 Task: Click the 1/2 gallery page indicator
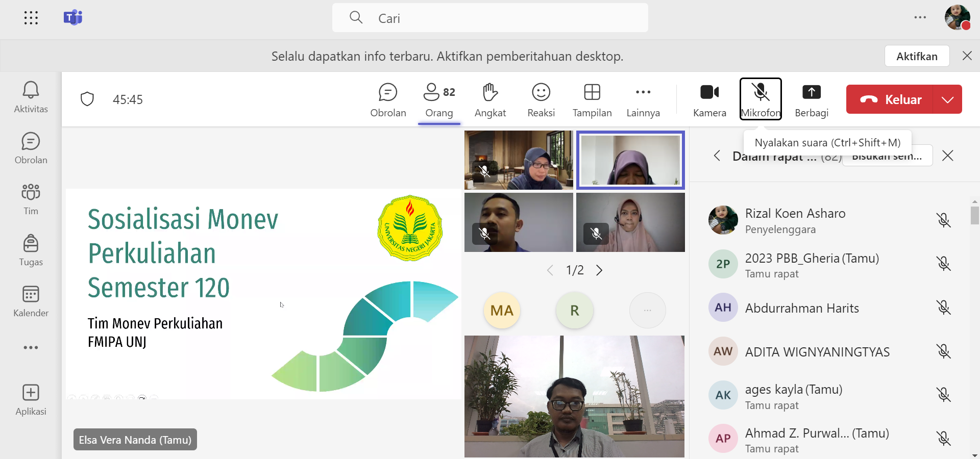tap(575, 270)
